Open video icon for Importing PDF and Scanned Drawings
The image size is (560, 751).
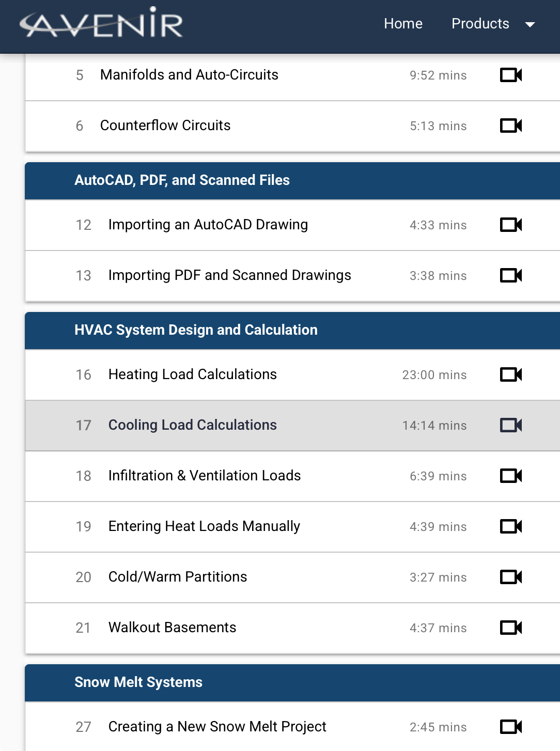[x=511, y=275]
